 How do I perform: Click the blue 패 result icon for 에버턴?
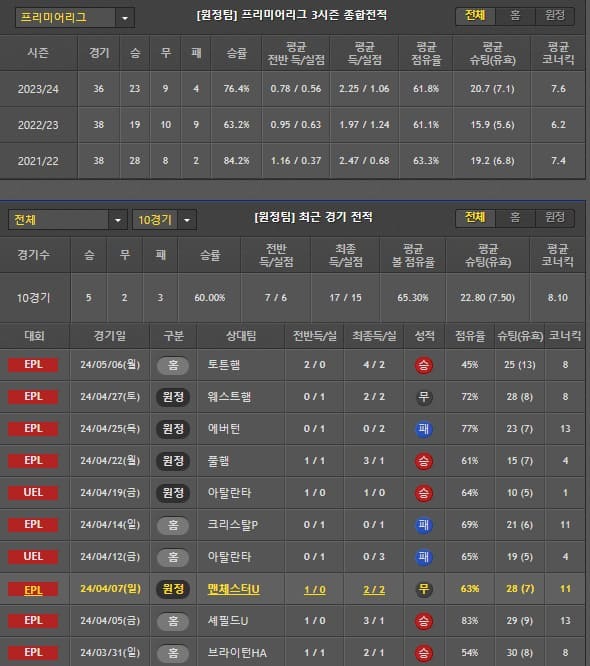(x=423, y=429)
